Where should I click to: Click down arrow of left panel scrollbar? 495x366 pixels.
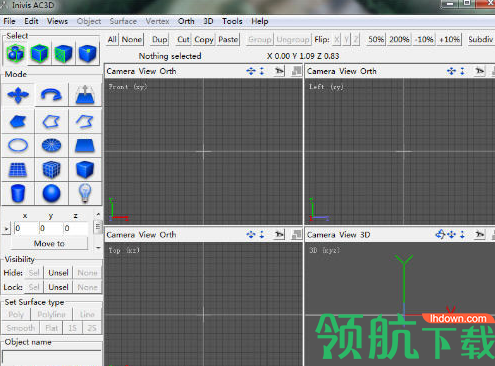(98, 248)
